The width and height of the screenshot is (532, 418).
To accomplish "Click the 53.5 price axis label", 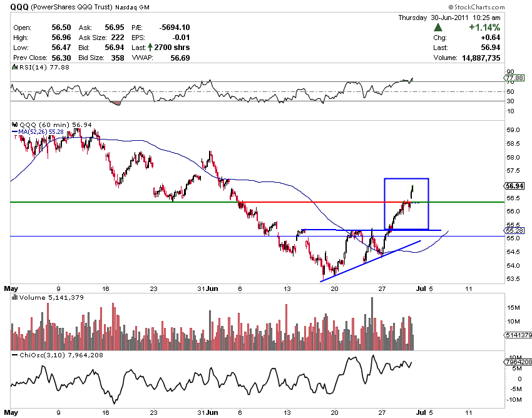I will coord(513,279).
